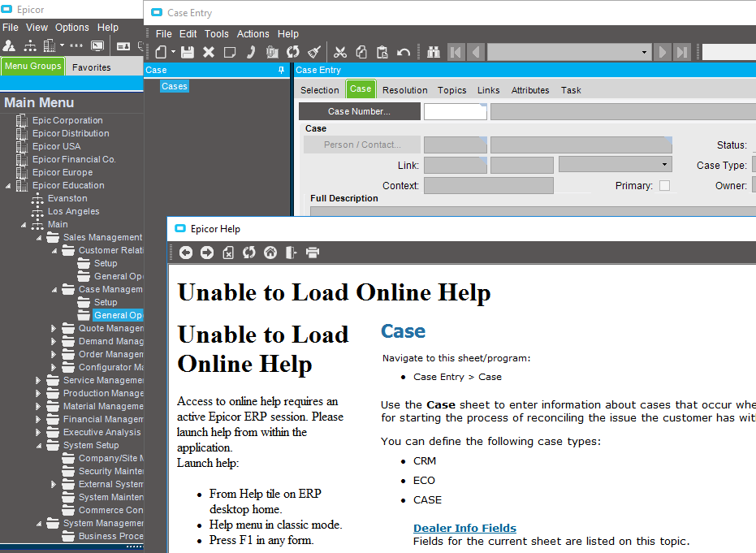Open the Actions menu in Case Entry
756x553 pixels.
[x=253, y=34]
